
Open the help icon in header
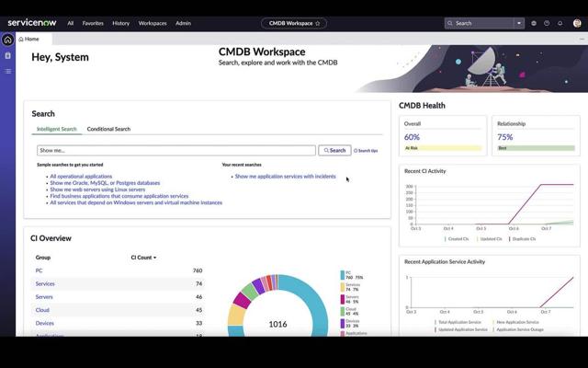(547, 23)
